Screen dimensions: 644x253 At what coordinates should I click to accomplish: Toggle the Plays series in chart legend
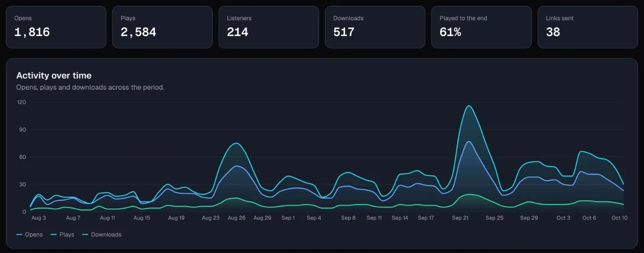(62, 235)
